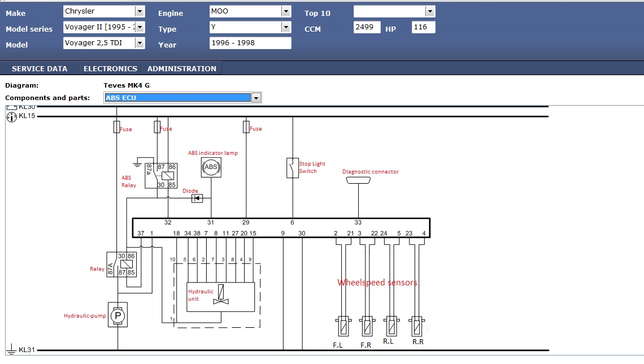Select the ABS relay symbol with pins 87/86

coord(161,176)
